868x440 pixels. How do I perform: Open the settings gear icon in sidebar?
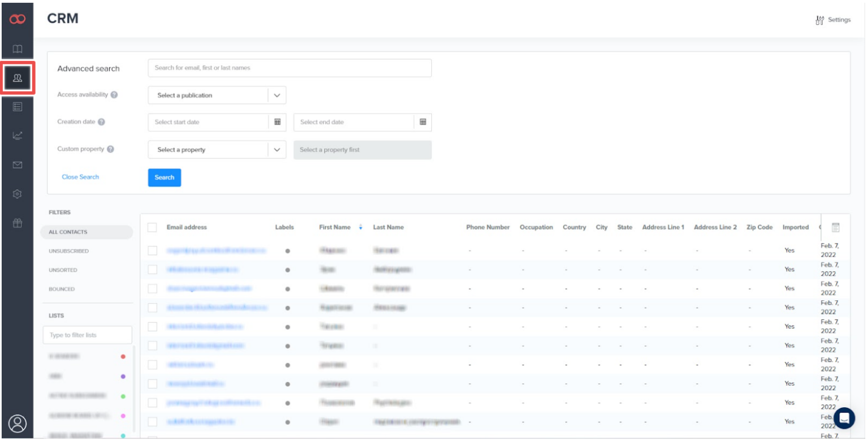click(17, 194)
